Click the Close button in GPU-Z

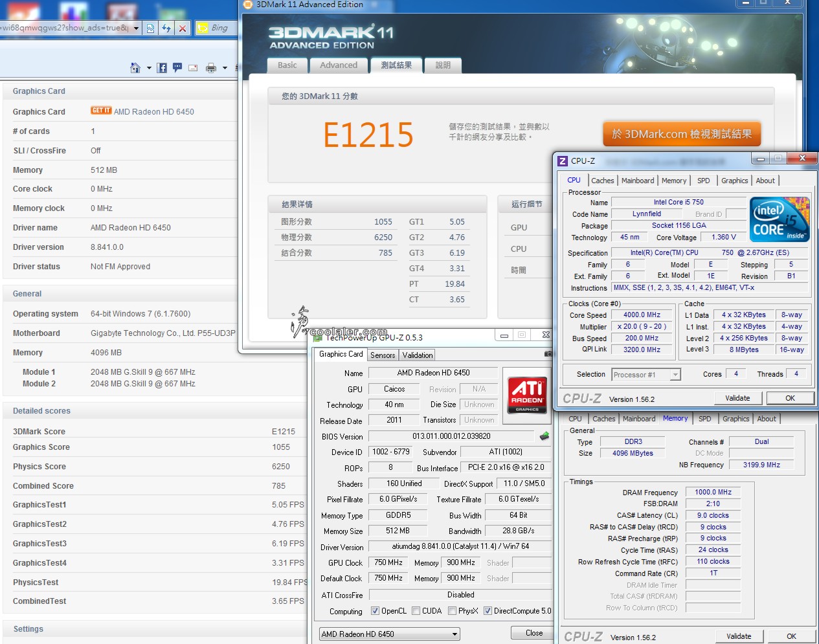pyautogui.click(x=534, y=633)
